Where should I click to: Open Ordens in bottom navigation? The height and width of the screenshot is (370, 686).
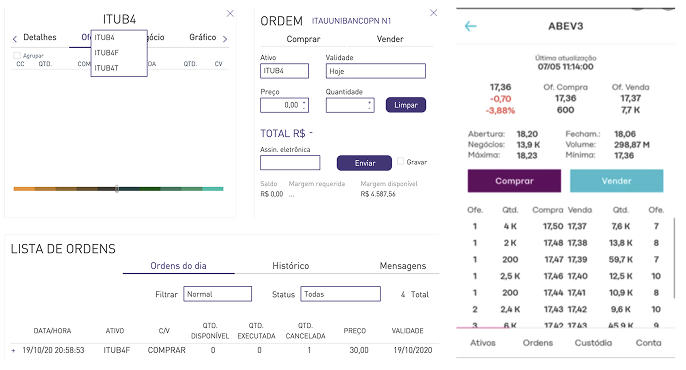tap(538, 343)
